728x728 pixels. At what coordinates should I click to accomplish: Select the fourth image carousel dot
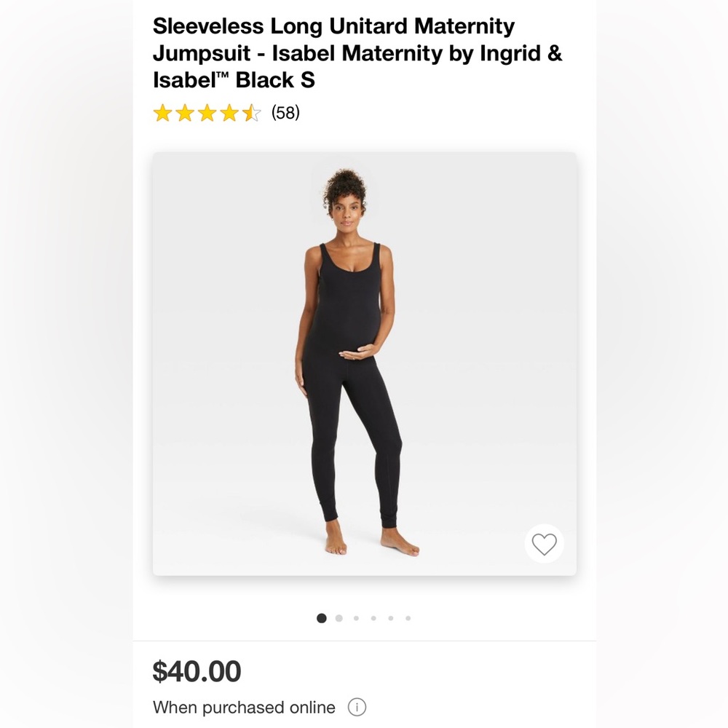(373, 618)
